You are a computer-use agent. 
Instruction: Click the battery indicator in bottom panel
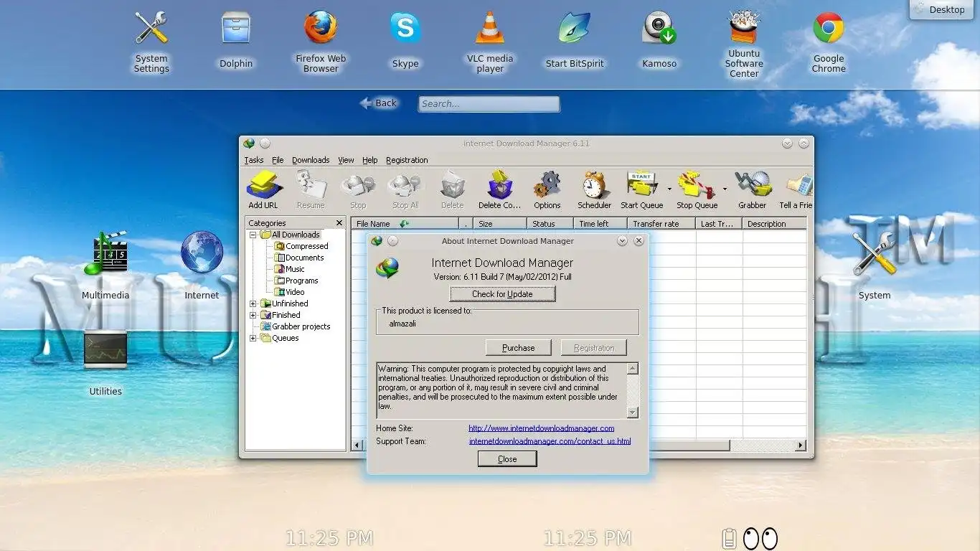click(729, 538)
